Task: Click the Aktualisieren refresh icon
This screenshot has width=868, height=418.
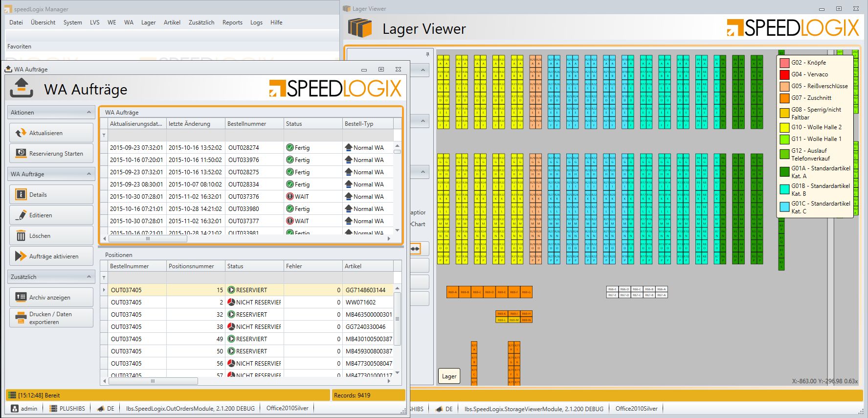Action: point(21,133)
